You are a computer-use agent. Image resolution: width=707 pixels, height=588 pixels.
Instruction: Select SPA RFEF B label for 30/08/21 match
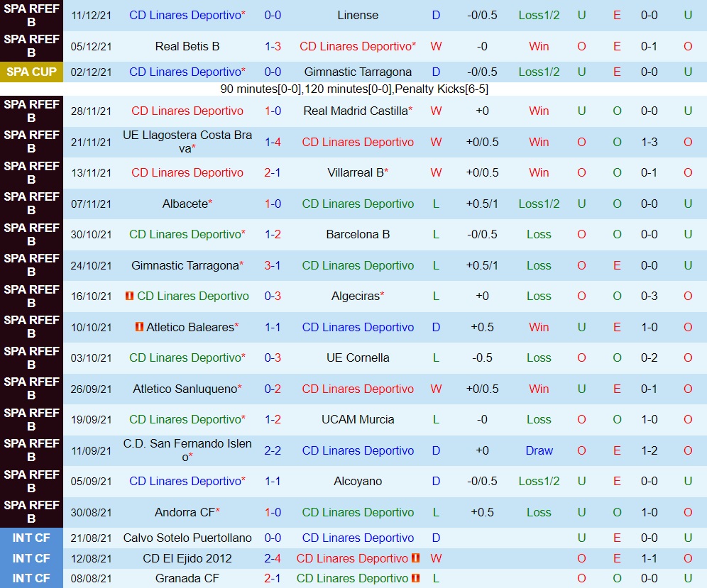coord(31,512)
